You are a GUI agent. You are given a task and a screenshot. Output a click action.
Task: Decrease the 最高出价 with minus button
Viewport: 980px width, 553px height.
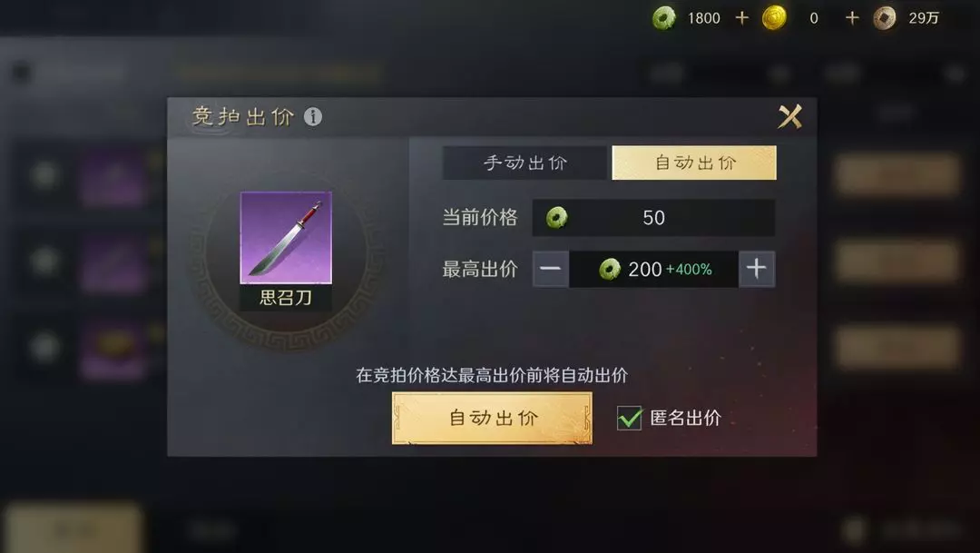point(551,269)
